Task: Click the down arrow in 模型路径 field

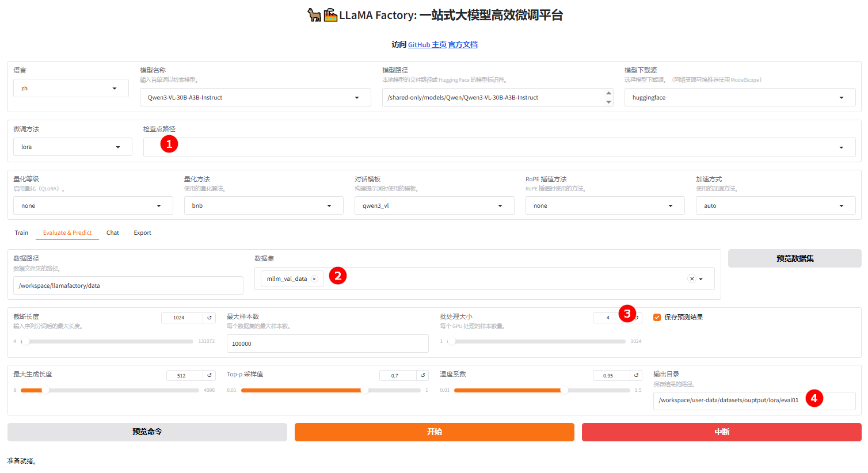Action: 608,102
